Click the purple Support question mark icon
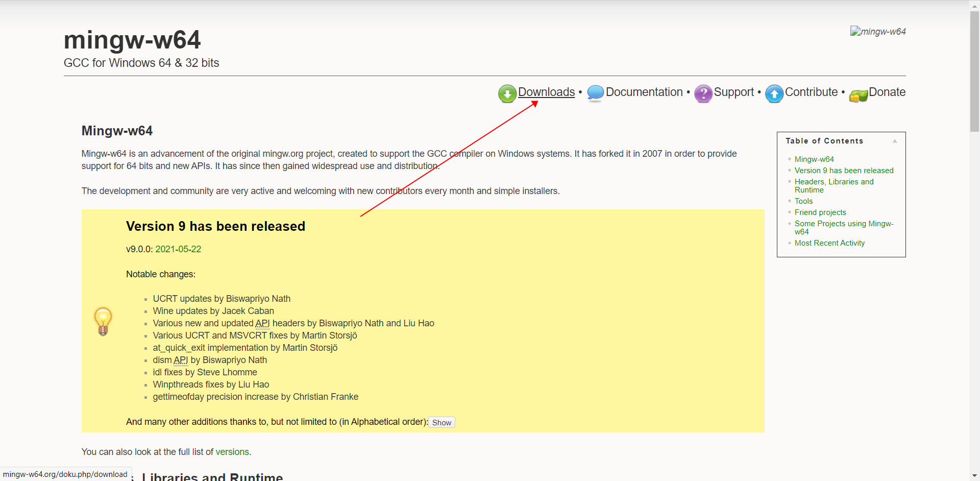Screen dimensions: 980x481 [x=703, y=93]
